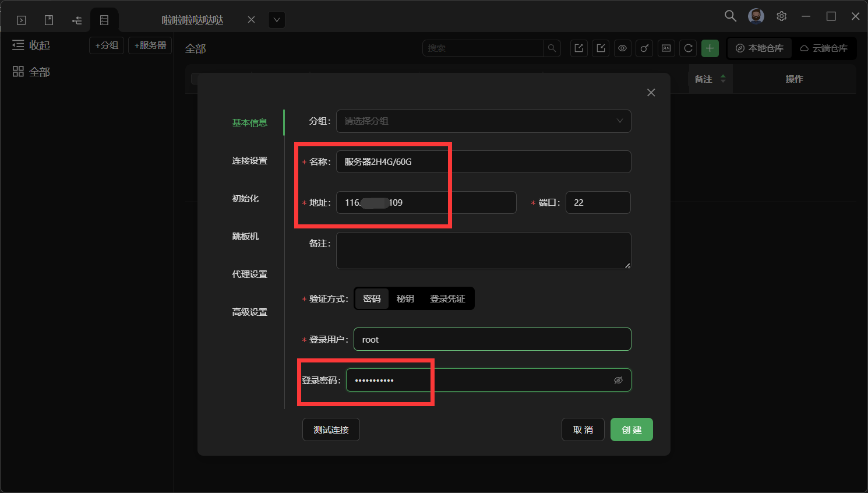This screenshot has height=493, width=868.
Task: Open the terminal icon in top bar
Action: [x=22, y=20]
